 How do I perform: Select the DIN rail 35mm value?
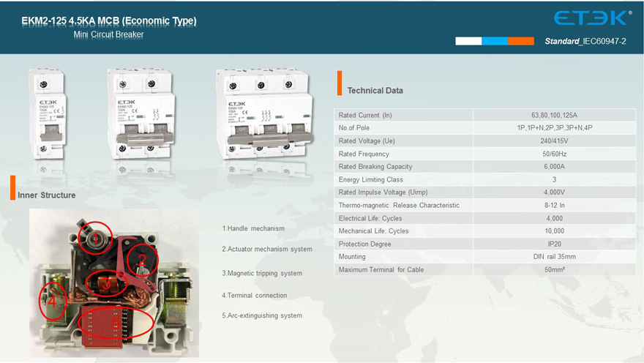[555, 257]
